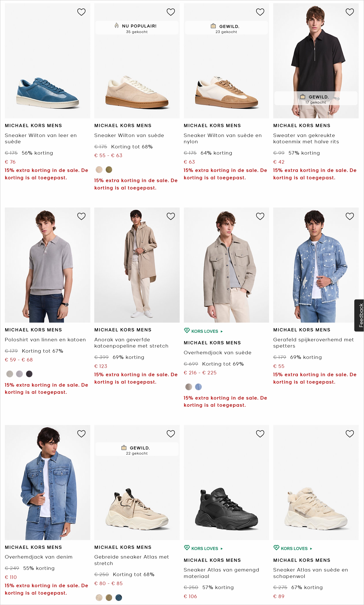Screen dimensions: 364x605
Task: Click heart on black half-zip sweater
Action: [x=349, y=12]
